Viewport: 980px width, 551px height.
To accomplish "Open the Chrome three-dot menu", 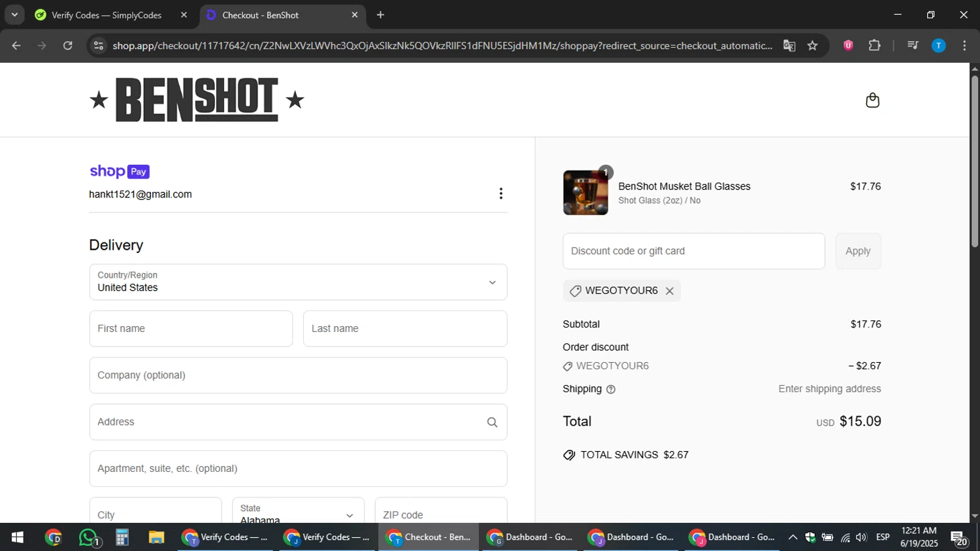I will pos(964,46).
